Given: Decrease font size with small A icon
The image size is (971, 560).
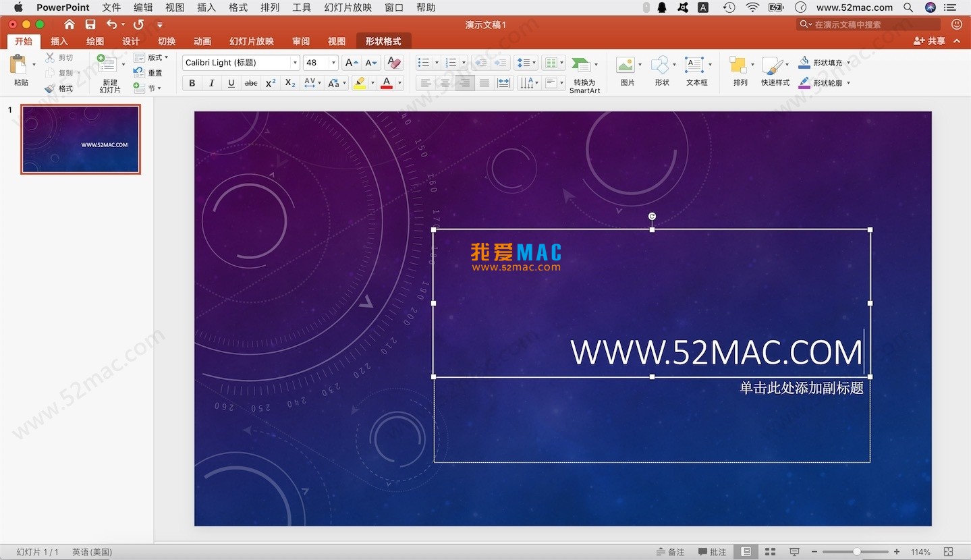Looking at the screenshot, I should 371,63.
